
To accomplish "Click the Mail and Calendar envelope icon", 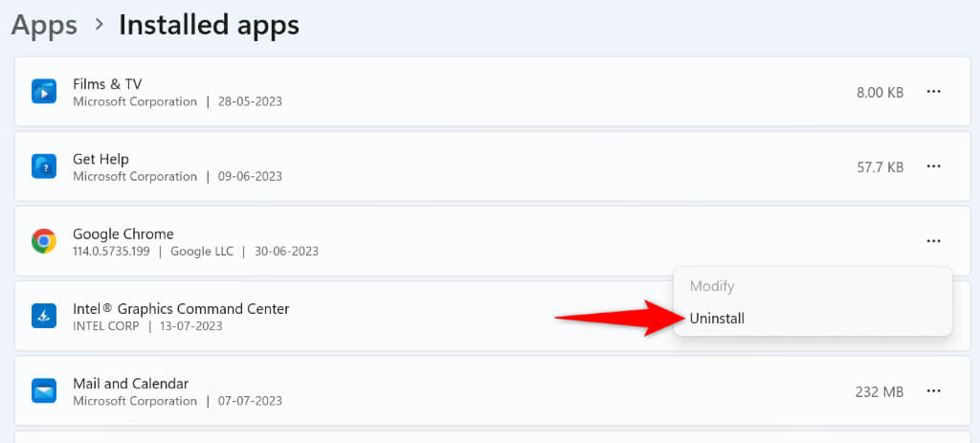I will click(x=43, y=390).
